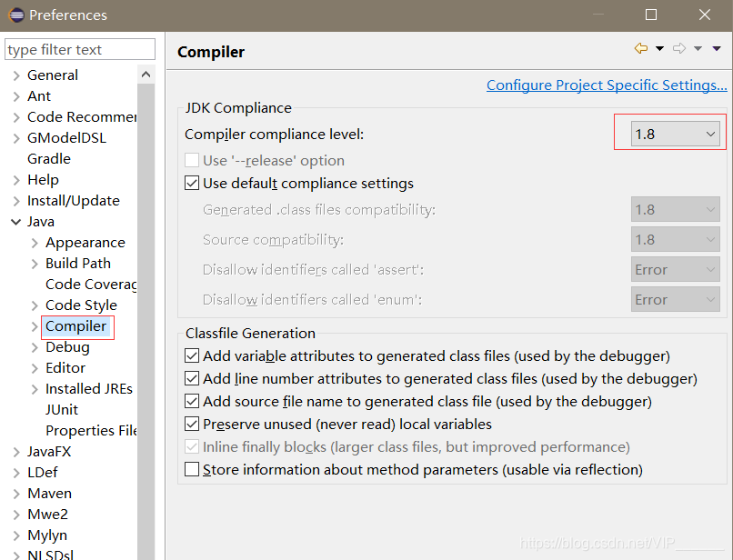Expand the Editor node arrow
733x560 pixels.
(x=35, y=368)
